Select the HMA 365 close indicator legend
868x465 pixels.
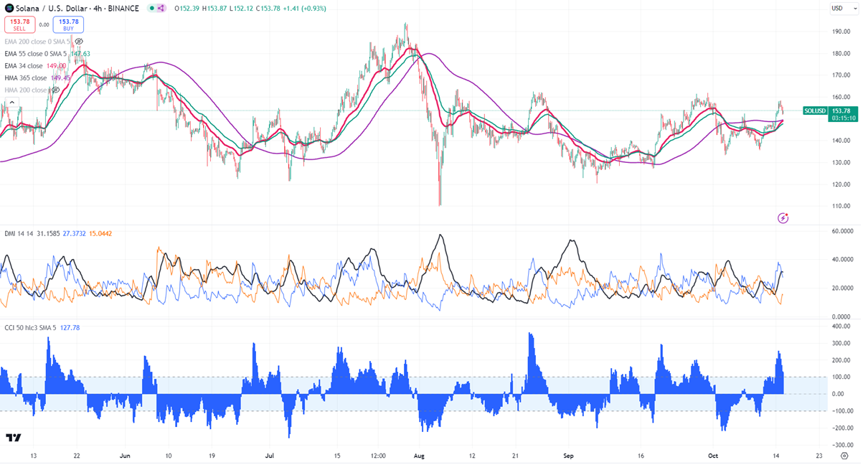26,78
